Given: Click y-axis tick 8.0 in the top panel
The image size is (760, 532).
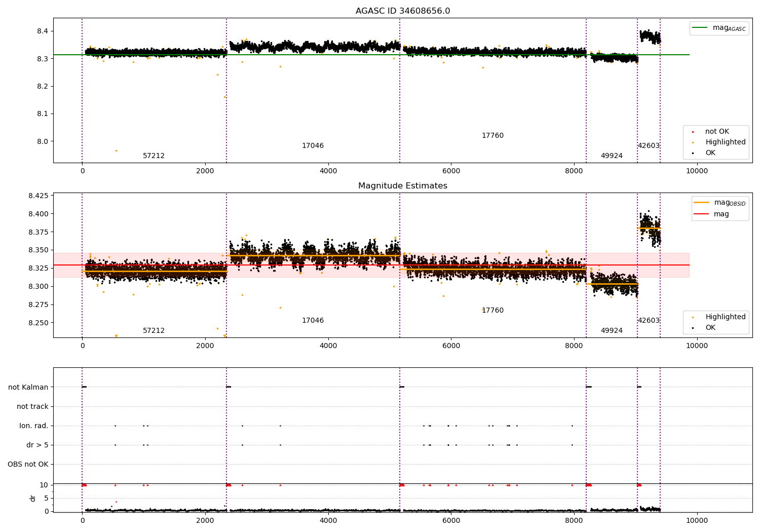Looking at the screenshot, I should point(43,141).
